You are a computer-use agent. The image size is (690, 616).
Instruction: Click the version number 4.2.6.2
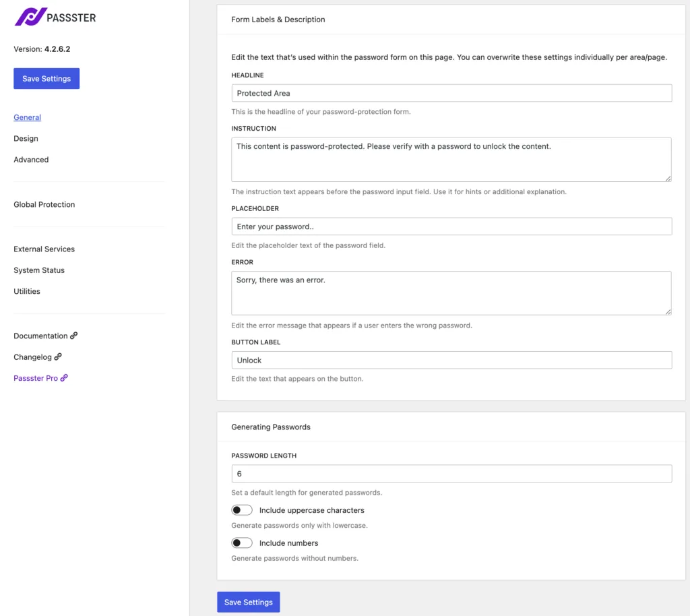tap(57, 49)
